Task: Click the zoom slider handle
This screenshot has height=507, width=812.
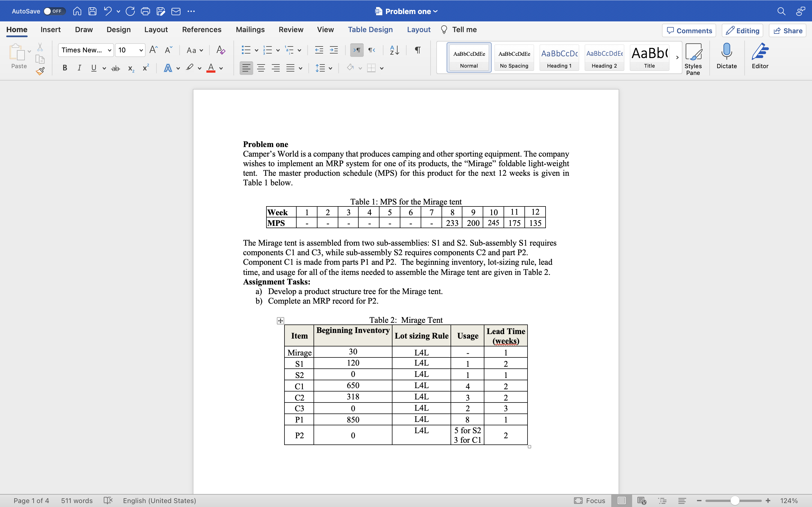Action: click(x=734, y=501)
